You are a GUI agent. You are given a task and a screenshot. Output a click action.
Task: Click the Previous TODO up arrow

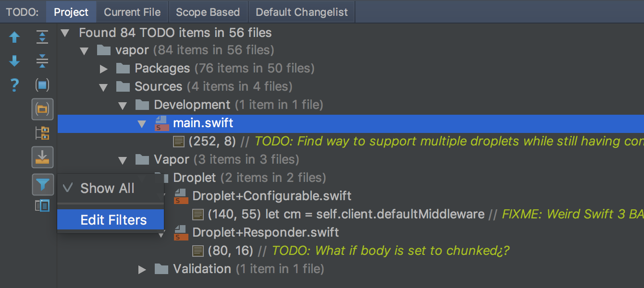coord(14,37)
